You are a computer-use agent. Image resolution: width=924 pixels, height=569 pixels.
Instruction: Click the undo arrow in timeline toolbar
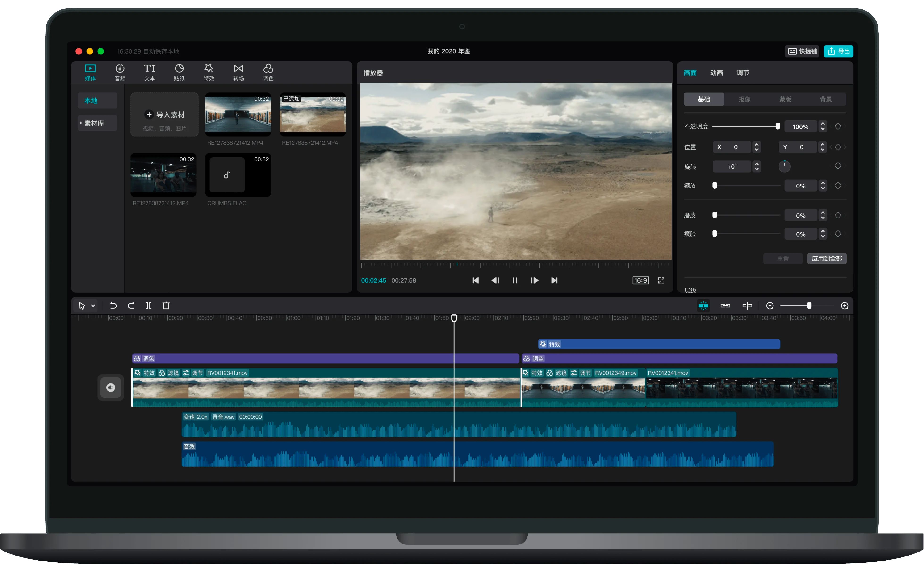[x=113, y=305]
